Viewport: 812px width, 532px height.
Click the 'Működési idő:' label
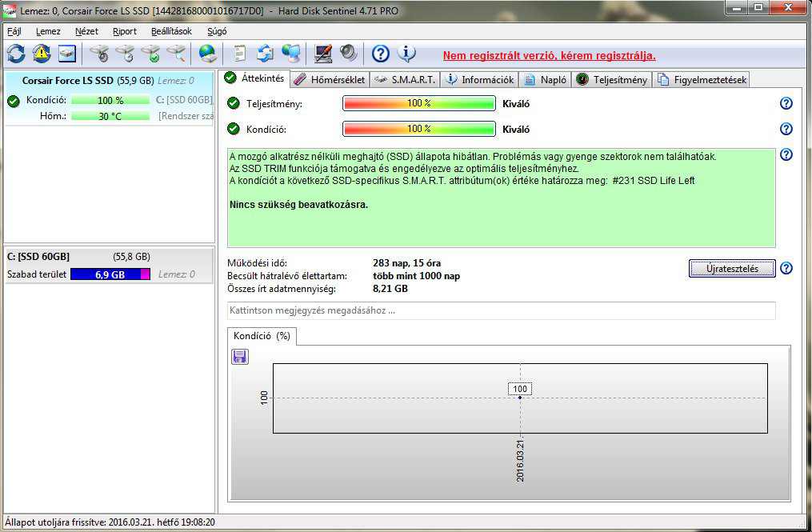[x=257, y=263]
